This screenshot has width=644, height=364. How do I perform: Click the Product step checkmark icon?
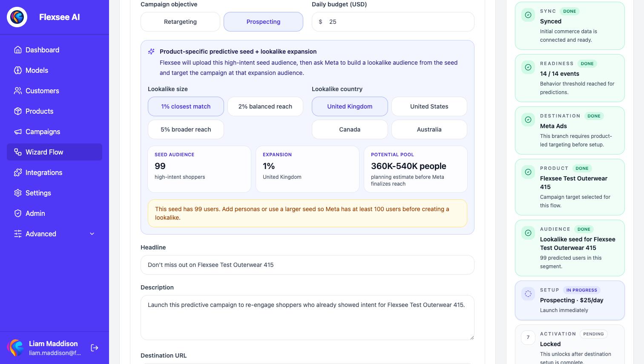point(528,172)
